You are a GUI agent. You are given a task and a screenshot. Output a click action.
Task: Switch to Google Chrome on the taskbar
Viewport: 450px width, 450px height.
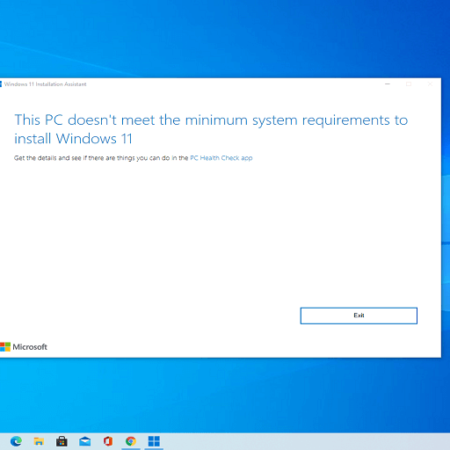(131, 441)
